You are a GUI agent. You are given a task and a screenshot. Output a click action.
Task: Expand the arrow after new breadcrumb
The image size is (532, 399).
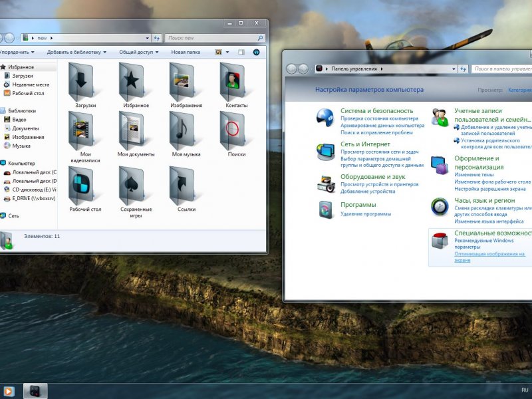pyautogui.click(x=52, y=38)
